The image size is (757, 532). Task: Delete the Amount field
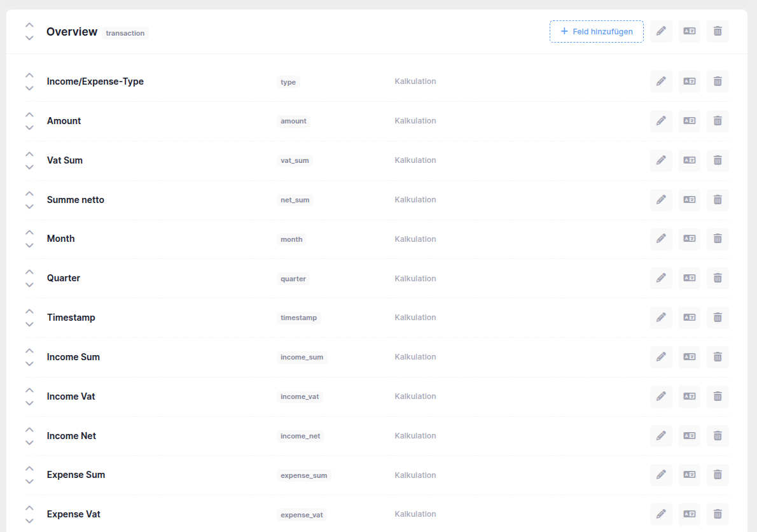pyautogui.click(x=718, y=121)
